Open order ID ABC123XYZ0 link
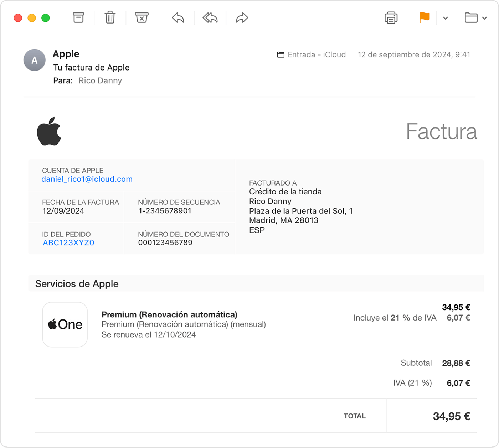 coord(68,243)
